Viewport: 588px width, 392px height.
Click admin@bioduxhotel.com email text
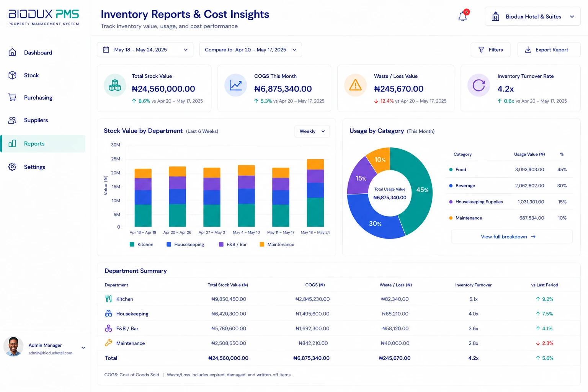coord(50,353)
